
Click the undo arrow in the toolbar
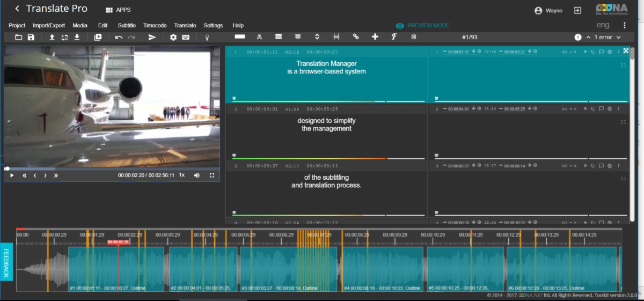point(119,37)
